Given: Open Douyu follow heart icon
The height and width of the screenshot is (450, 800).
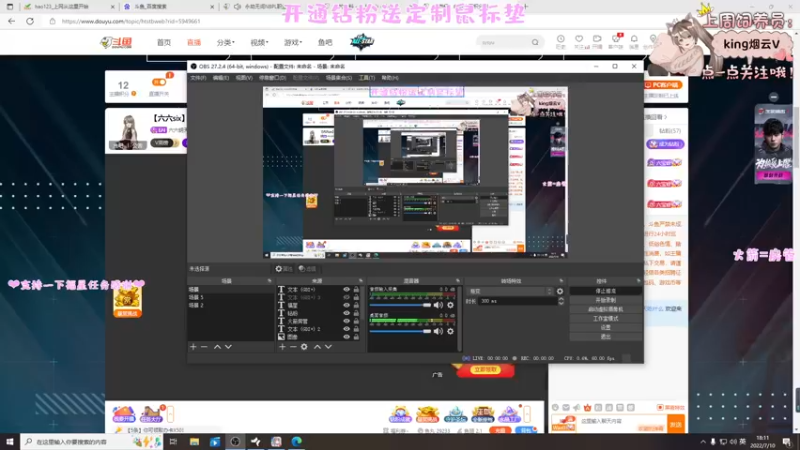Looking at the screenshot, I should [579, 39].
